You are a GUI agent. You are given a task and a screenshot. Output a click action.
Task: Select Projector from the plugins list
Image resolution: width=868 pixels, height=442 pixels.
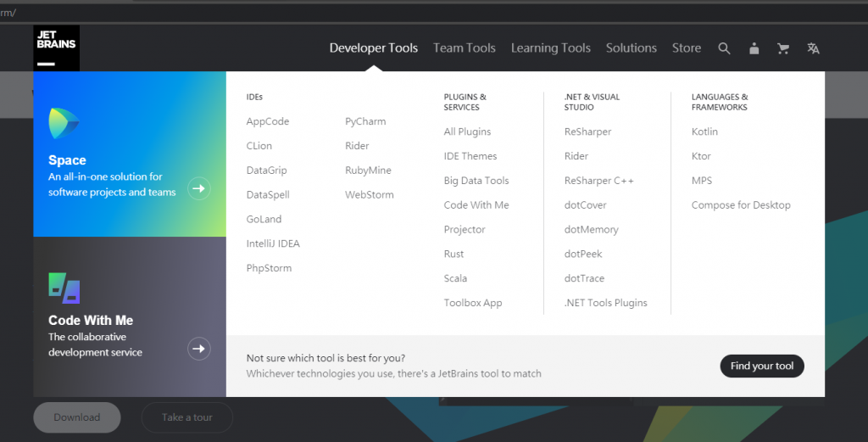pyautogui.click(x=465, y=229)
